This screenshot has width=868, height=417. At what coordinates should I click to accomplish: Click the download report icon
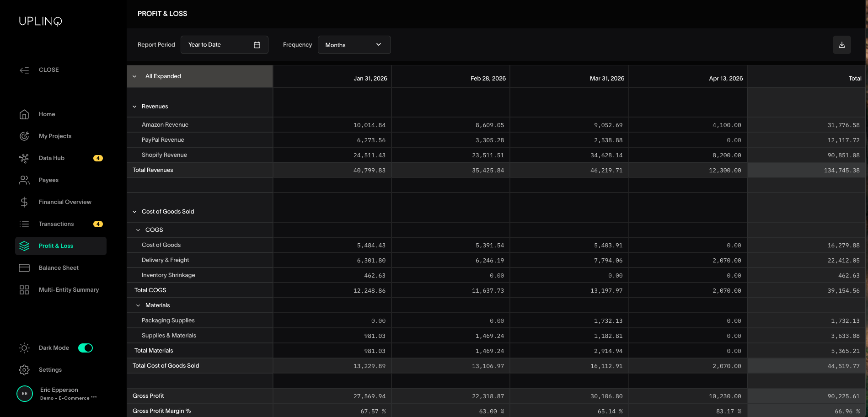click(x=841, y=45)
